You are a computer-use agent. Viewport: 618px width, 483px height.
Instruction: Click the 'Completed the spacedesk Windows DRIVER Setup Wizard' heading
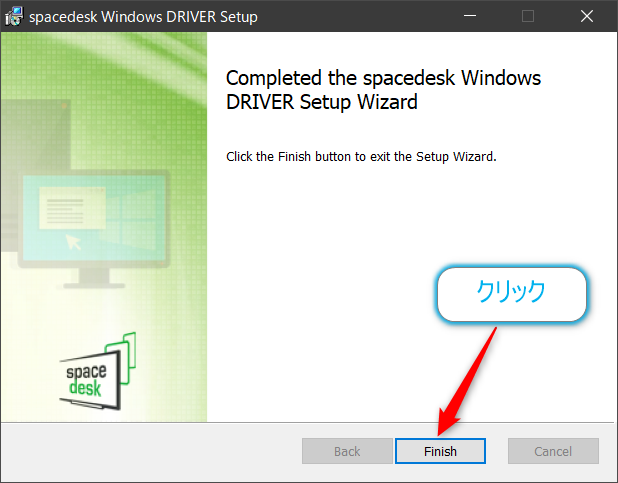click(x=383, y=90)
